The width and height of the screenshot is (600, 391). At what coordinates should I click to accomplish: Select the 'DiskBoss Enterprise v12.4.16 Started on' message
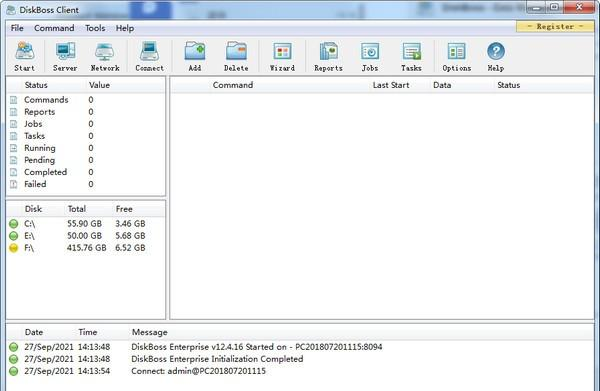coord(256,347)
